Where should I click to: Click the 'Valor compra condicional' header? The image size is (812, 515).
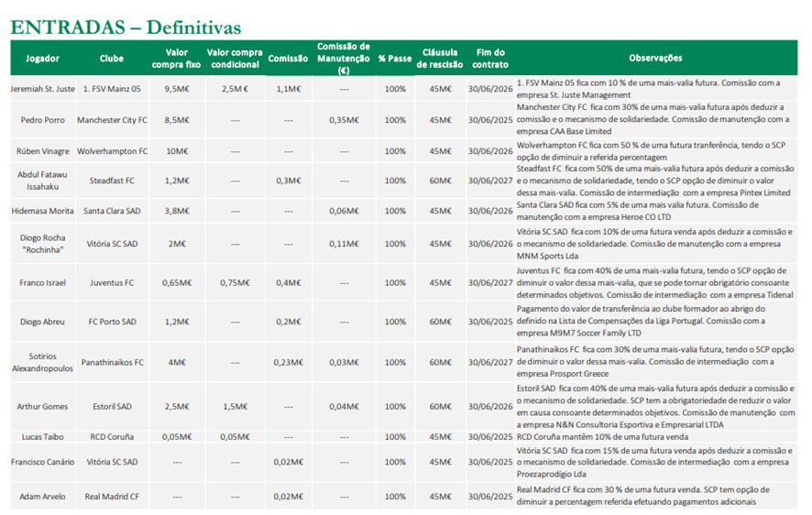pyautogui.click(x=236, y=59)
